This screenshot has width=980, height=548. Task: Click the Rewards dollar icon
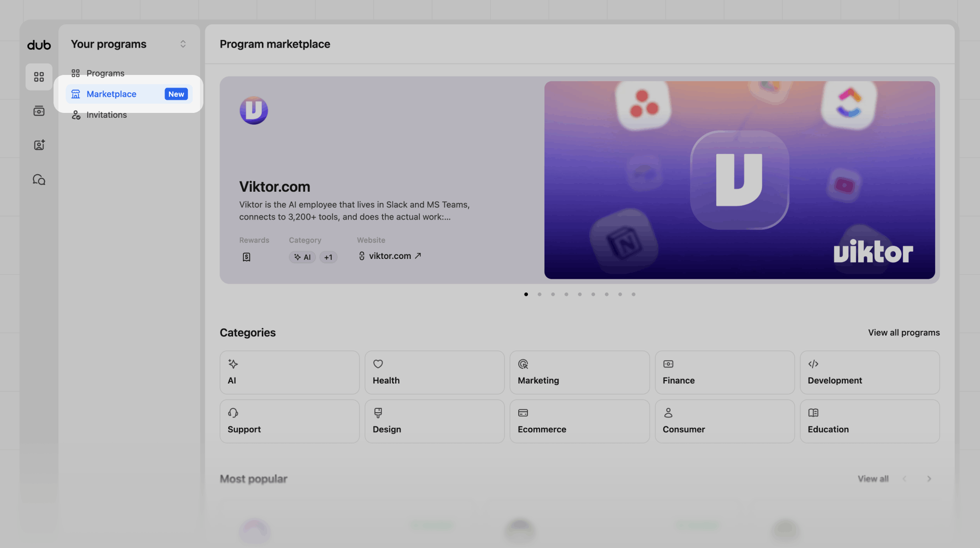[x=247, y=257]
